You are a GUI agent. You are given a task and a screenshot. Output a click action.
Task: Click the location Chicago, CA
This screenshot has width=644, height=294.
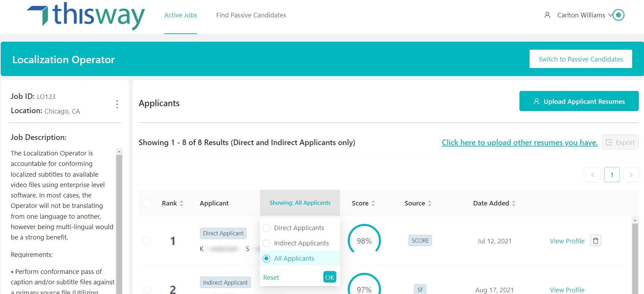(x=62, y=111)
